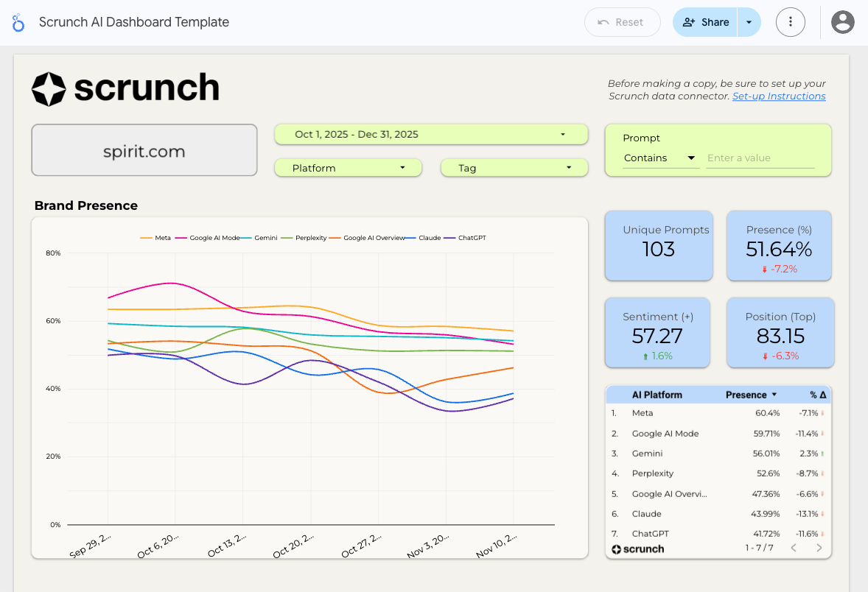Click the Presence (%) 51.64% scorecard
The height and width of the screenshot is (592, 868).
tap(779, 245)
